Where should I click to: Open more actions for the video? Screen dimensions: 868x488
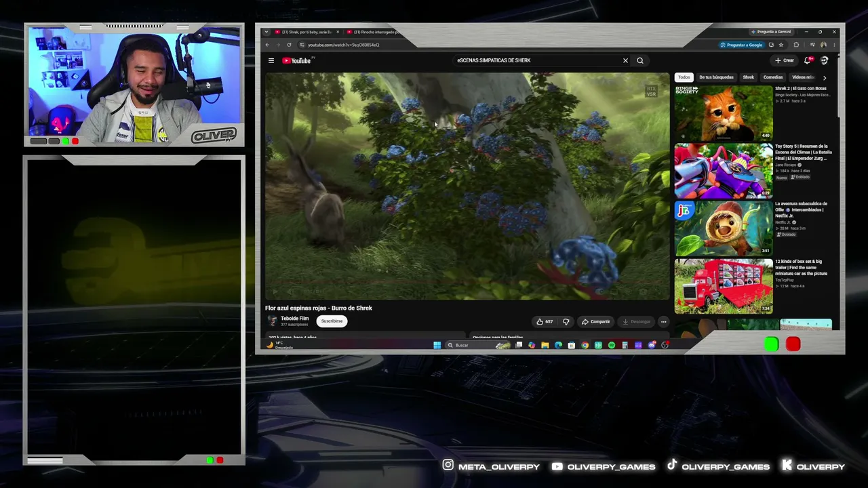click(x=664, y=321)
